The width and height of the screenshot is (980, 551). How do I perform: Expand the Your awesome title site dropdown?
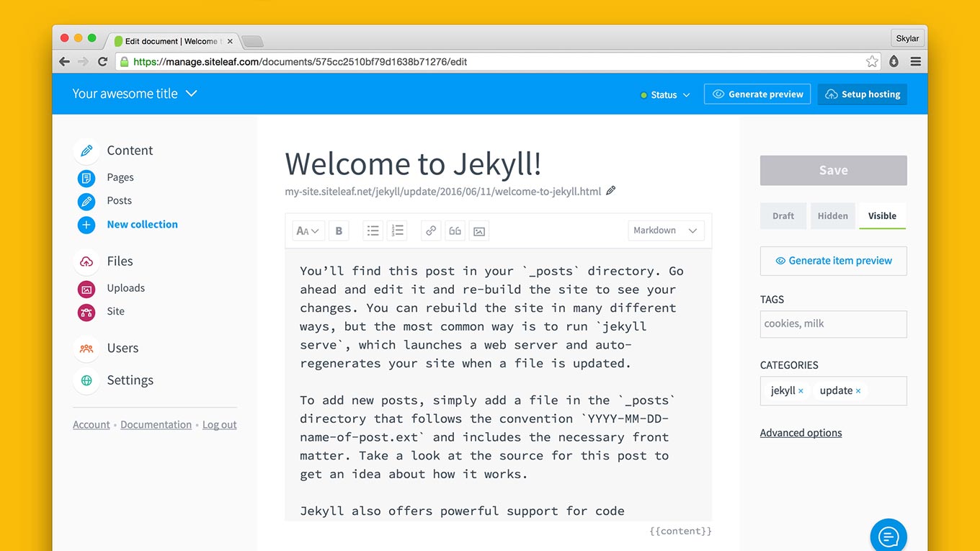pyautogui.click(x=135, y=94)
